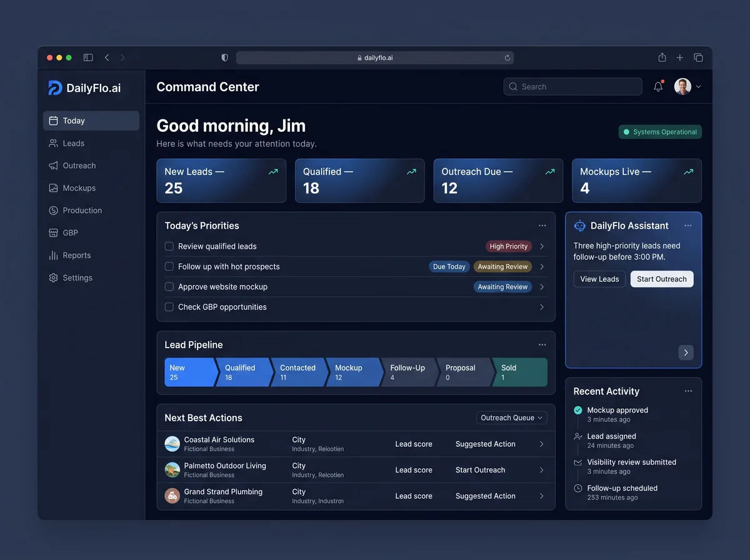Open Settings in the sidebar
This screenshot has width=750, height=560.
[91, 277]
